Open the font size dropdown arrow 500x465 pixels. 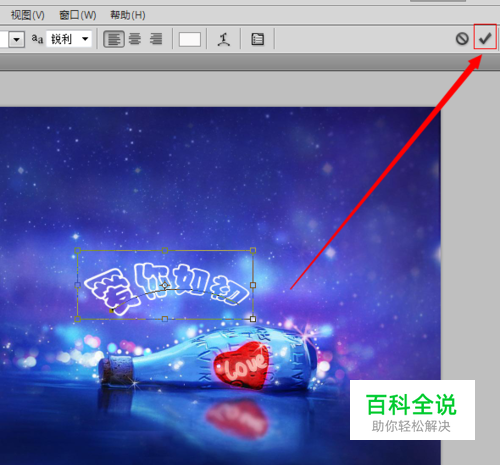tap(16, 39)
